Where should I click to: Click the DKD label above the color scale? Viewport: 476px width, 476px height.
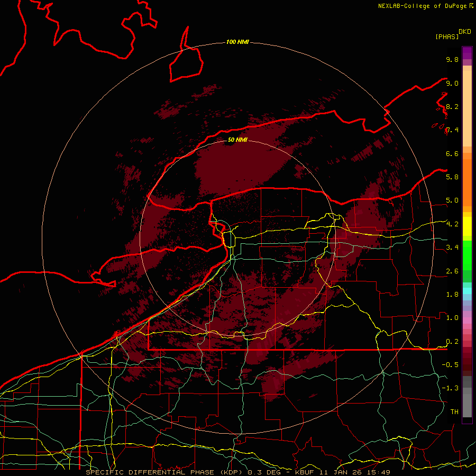[465, 32]
